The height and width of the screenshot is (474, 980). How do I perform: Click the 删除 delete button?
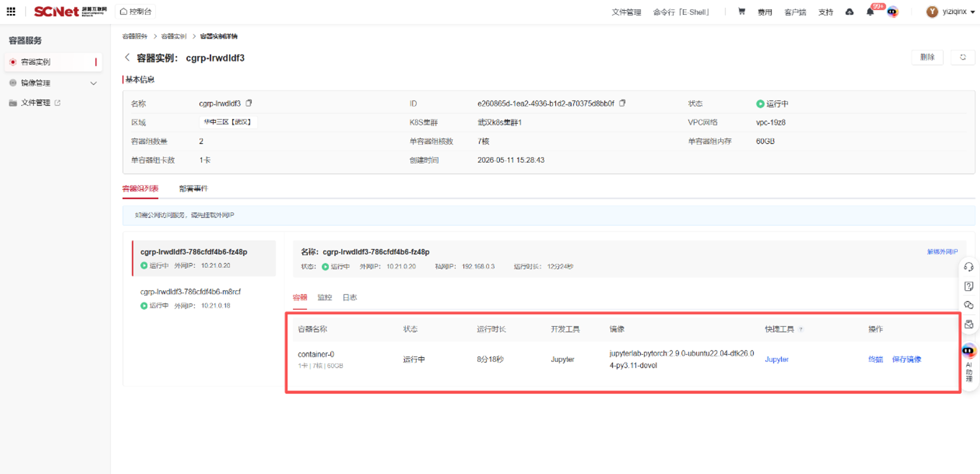pyautogui.click(x=927, y=57)
